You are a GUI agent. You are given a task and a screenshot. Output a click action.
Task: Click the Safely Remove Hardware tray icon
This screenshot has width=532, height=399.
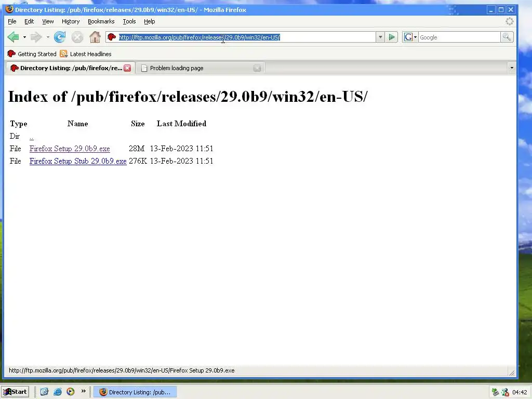495,392
